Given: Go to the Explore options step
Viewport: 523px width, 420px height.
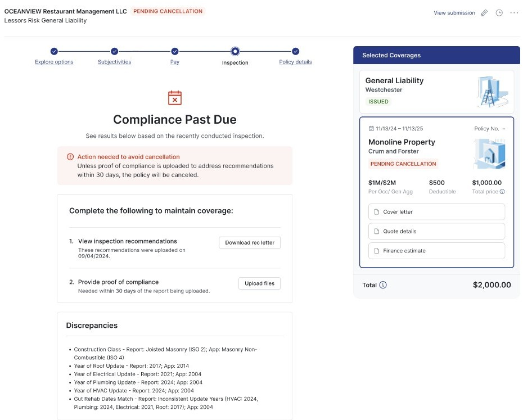Looking at the screenshot, I should pyautogui.click(x=54, y=62).
